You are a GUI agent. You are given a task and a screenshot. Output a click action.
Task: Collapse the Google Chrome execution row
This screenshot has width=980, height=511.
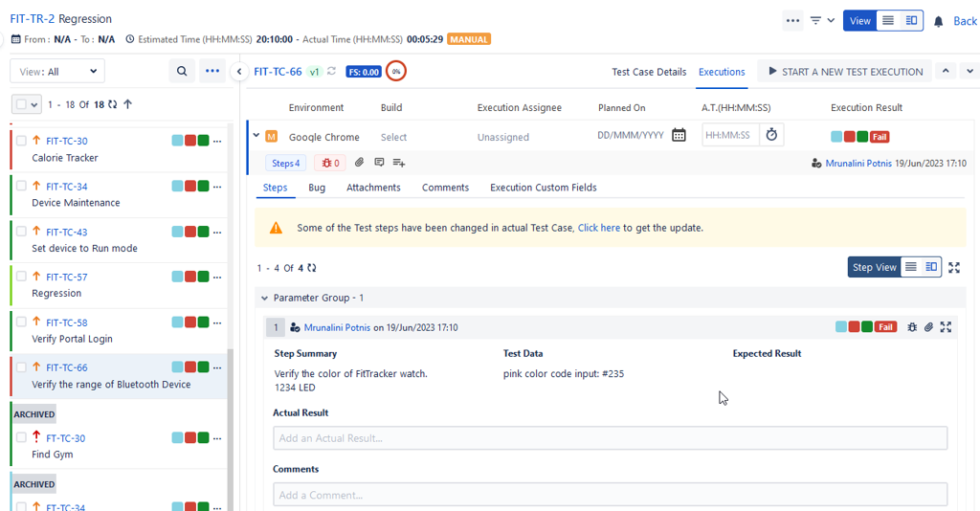tap(256, 135)
